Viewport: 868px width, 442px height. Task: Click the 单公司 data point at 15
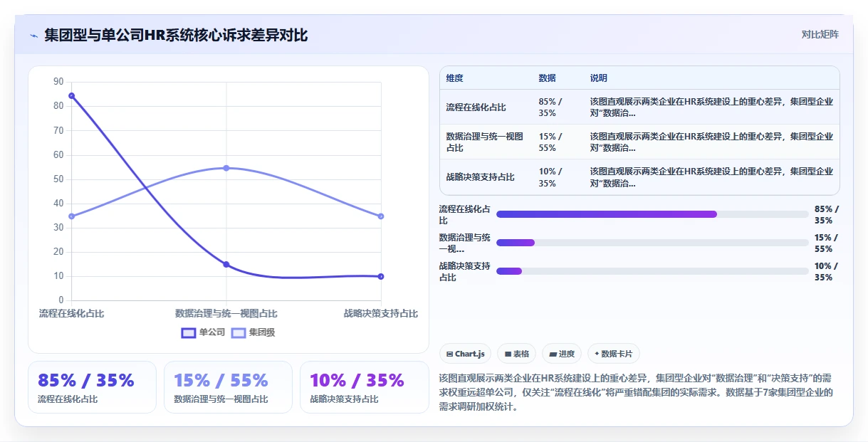[226, 264]
